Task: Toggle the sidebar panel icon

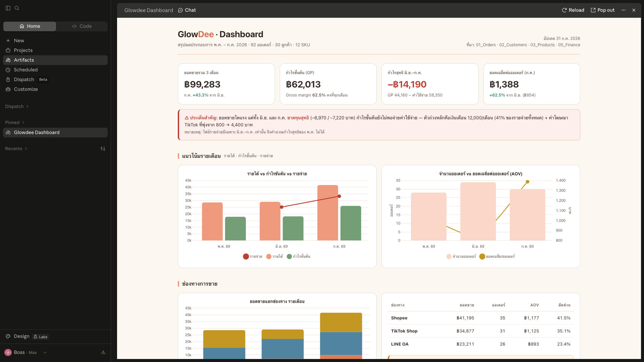Action: click(8, 8)
